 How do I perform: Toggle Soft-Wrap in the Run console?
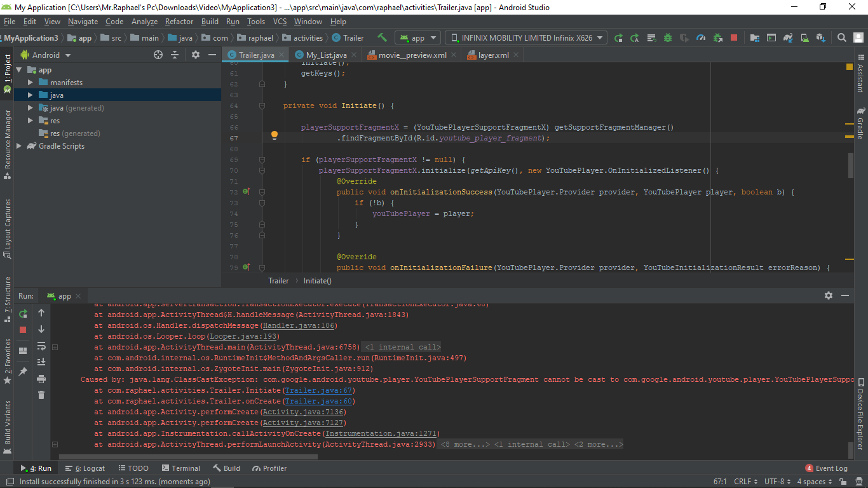tap(41, 346)
